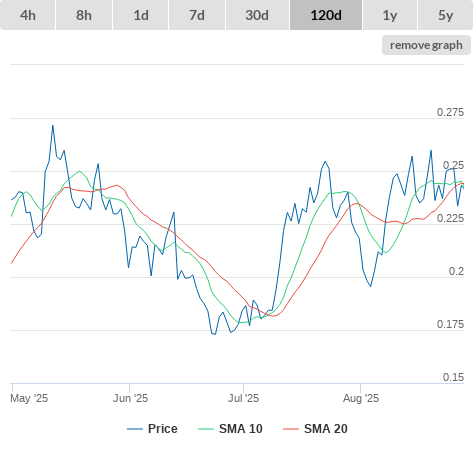Click the remove graph button

(x=426, y=45)
